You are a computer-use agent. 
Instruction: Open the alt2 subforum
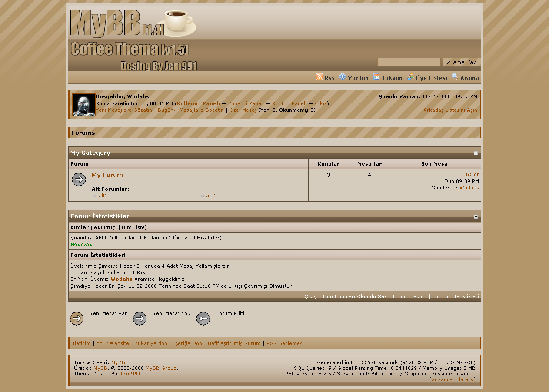click(210, 196)
